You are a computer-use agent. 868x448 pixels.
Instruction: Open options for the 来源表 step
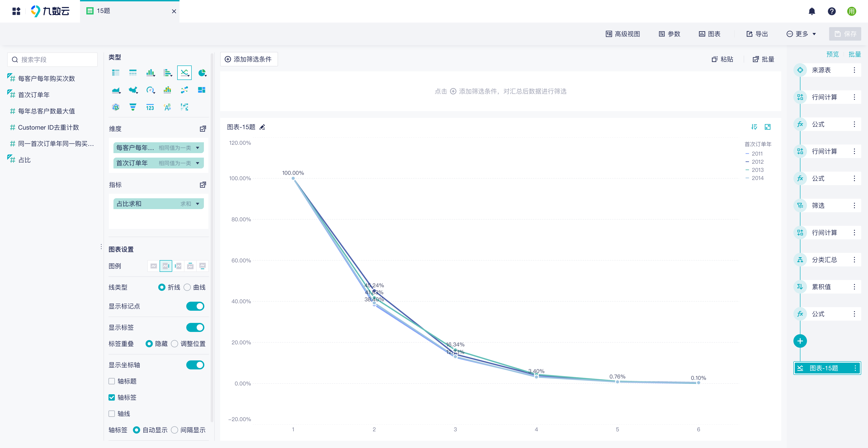click(854, 70)
